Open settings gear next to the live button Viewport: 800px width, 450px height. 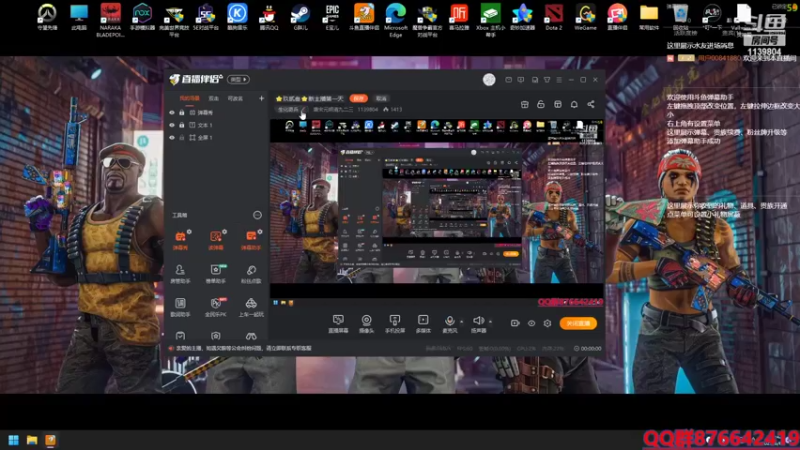tap(547, 323)
